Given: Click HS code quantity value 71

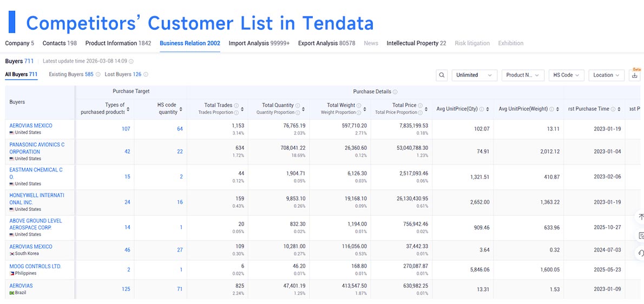Looking at the screenshot, I should tap(180, 289).
